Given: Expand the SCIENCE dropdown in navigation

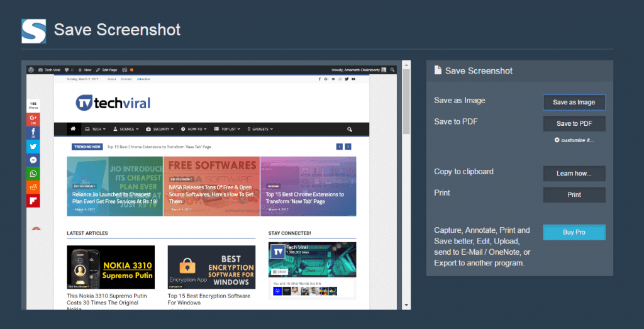Looking at the screenshot, I should (126, 129).
